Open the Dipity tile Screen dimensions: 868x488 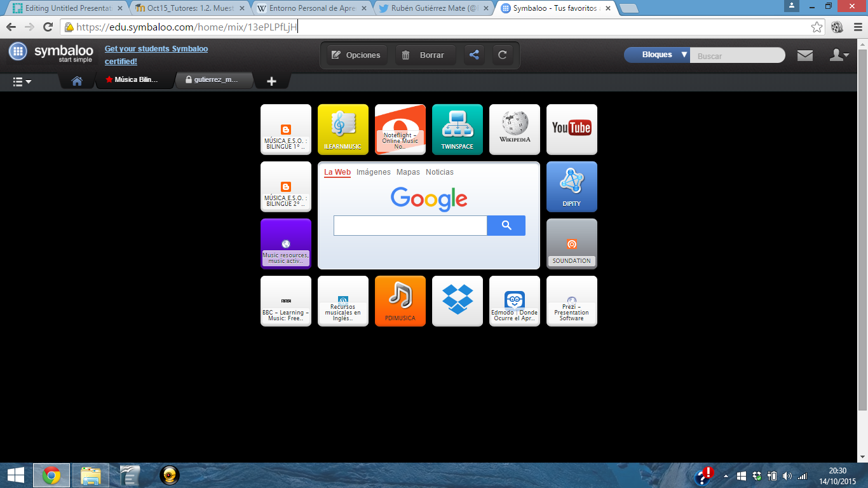click(x=571, y=186)
